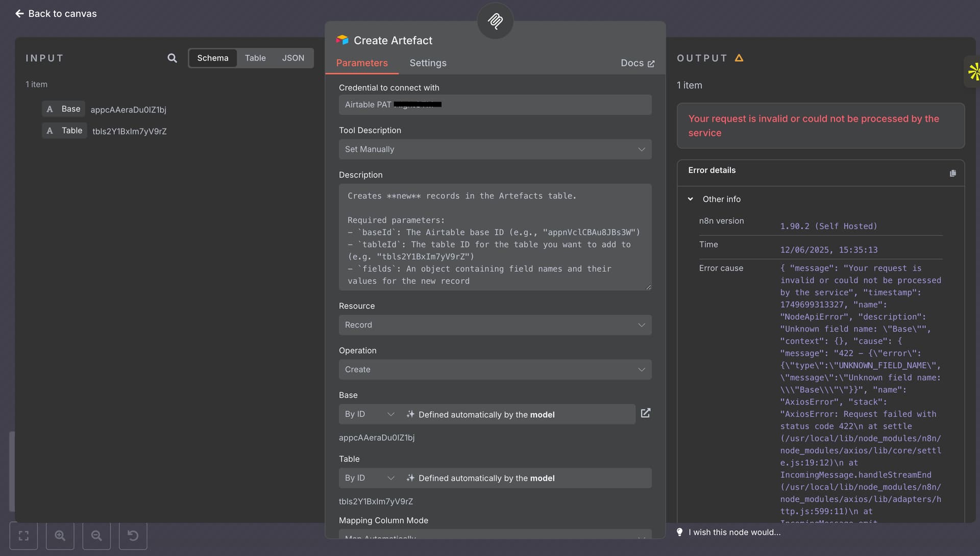Select the Table schema field pill
This screenshot has height=556, width=980.
coord(64,131)
